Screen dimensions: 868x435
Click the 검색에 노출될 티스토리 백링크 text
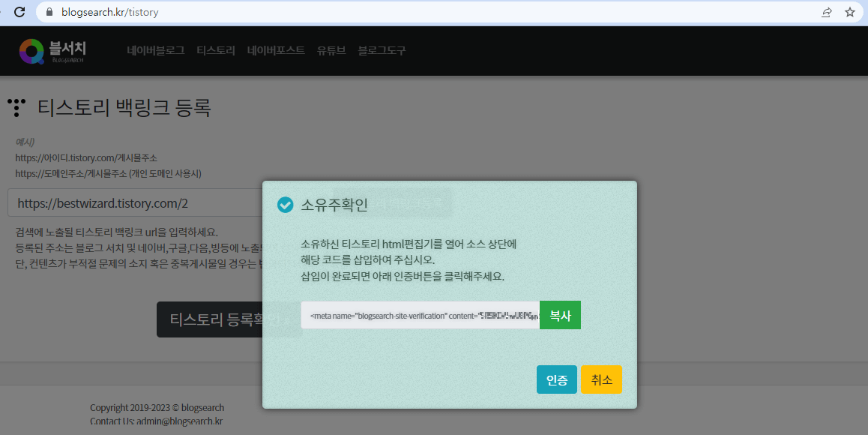(x=117, y=232)
